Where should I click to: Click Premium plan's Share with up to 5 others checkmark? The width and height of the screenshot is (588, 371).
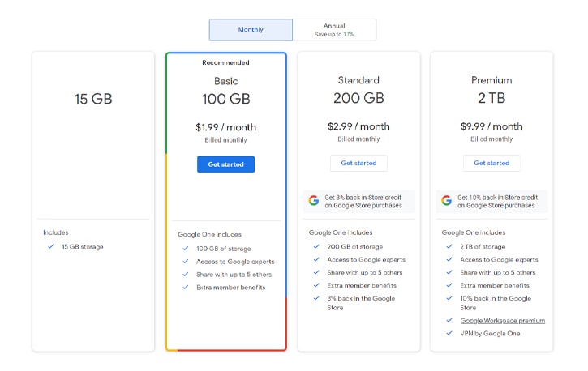449,272
